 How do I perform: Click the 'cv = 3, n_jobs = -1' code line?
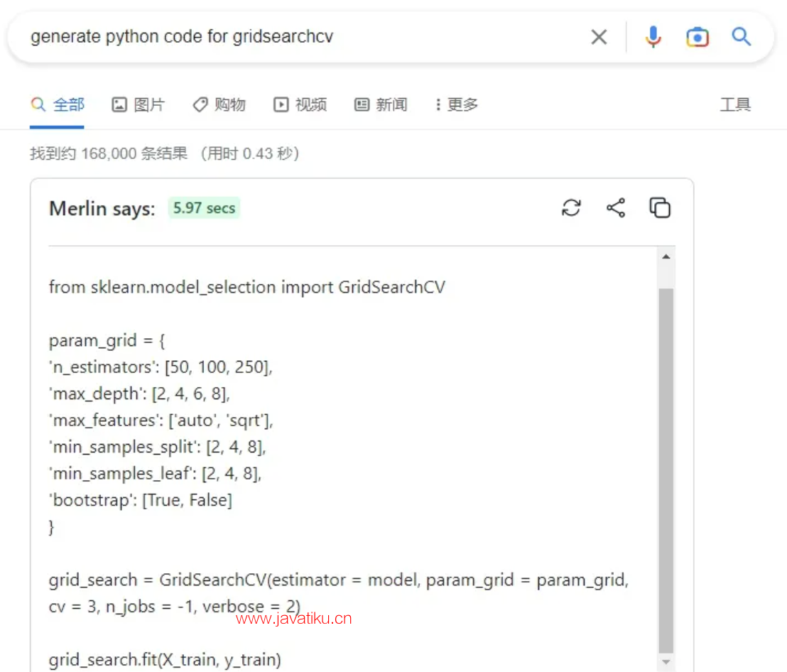point(175,607)
